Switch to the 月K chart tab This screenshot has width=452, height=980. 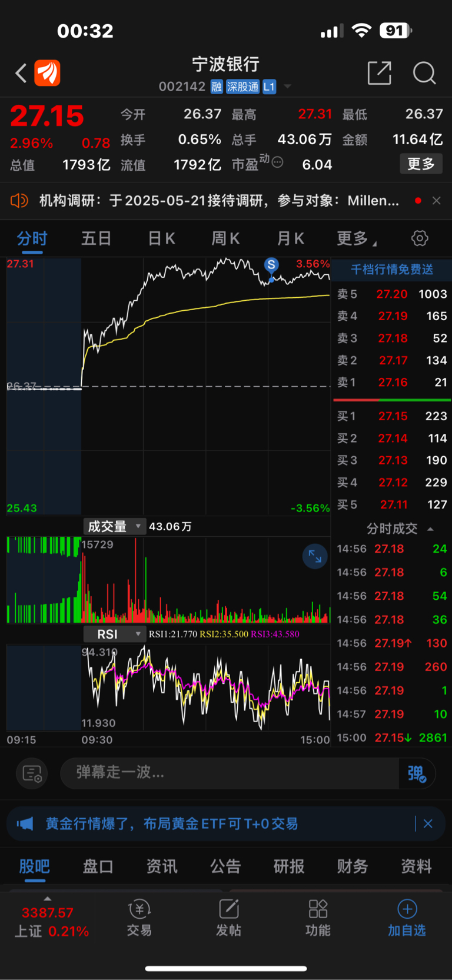[290, 238]
